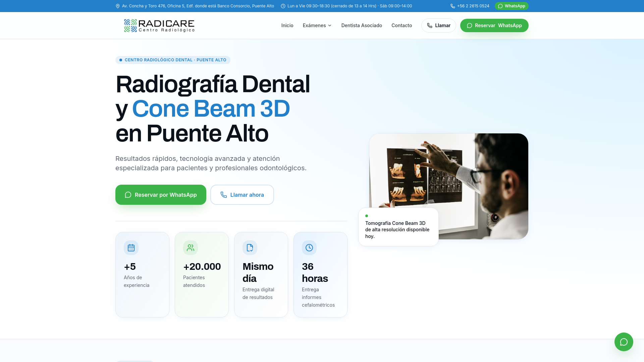Click the Reservar WhatsApp header button
Image resolution: width=644 pixels, height=362 pixels.
(494, 25)
